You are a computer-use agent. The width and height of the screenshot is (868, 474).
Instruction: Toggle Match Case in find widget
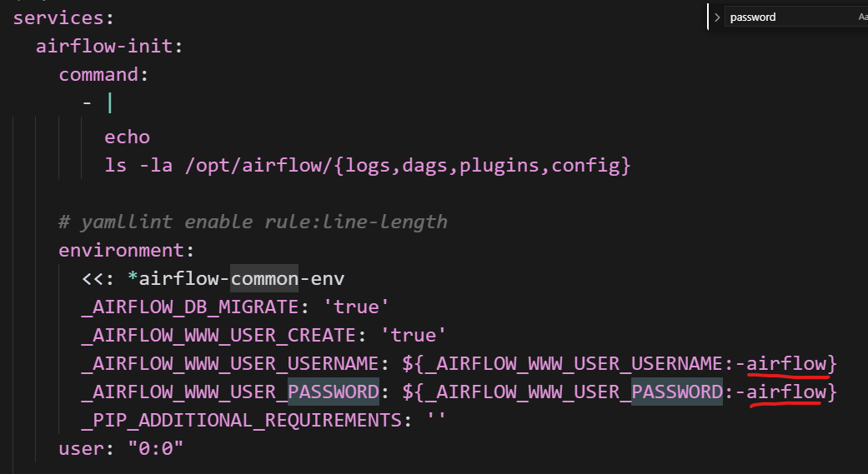(x=862, y=17)
